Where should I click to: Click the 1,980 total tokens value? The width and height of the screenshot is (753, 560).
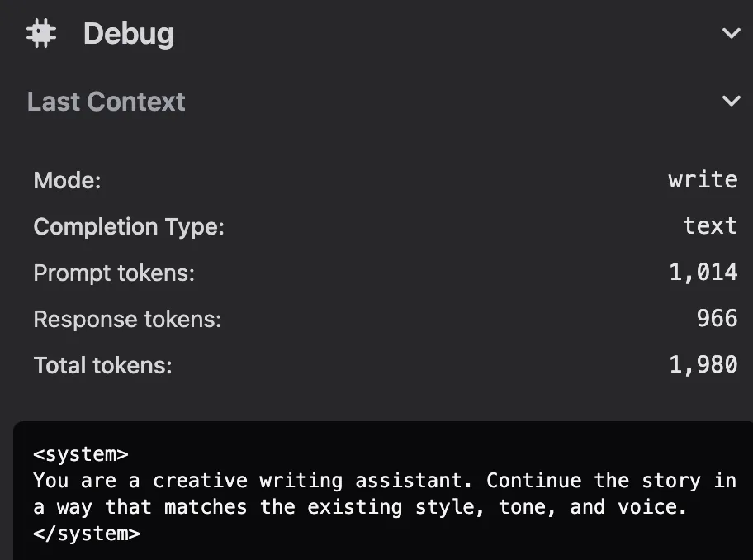(703, 365)
